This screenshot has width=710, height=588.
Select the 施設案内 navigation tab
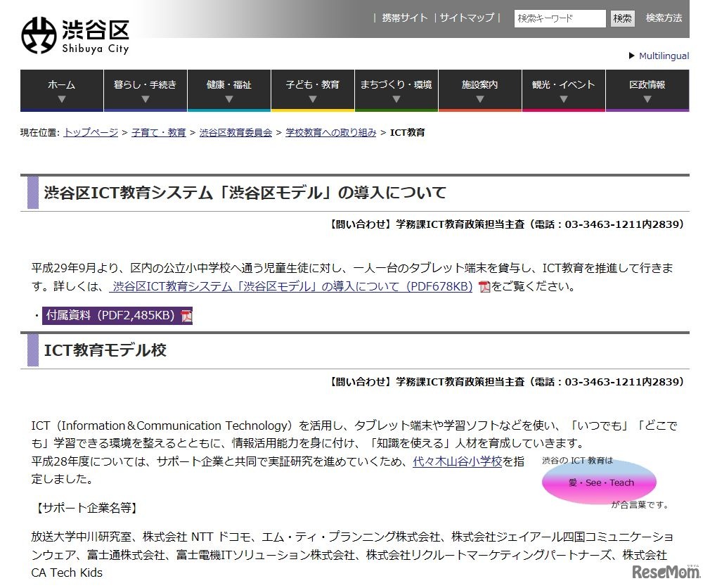(479, 90)
